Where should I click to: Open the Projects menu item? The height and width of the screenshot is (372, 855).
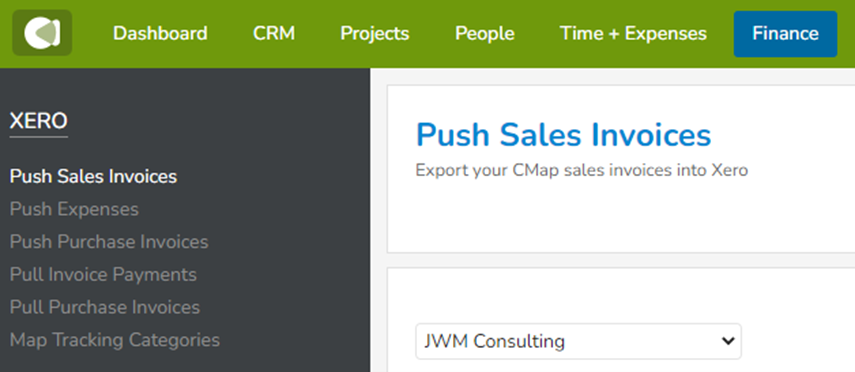pos(375,34)
